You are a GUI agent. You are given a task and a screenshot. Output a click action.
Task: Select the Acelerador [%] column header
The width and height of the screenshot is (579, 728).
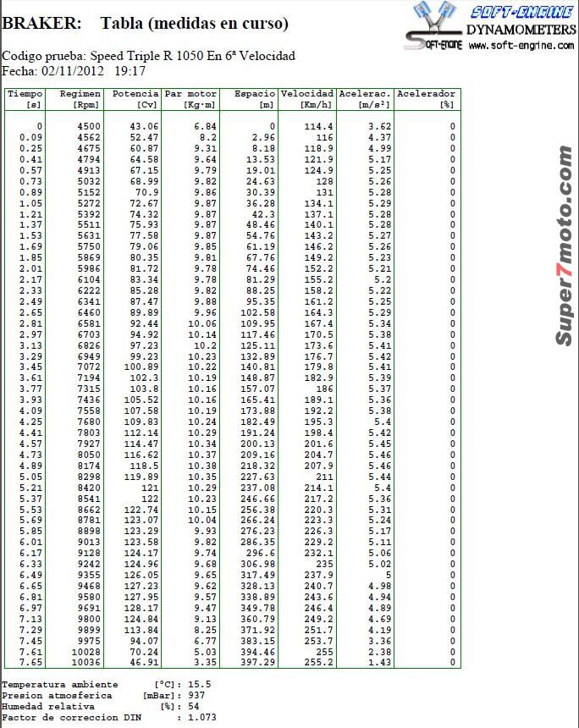(427, 99)
